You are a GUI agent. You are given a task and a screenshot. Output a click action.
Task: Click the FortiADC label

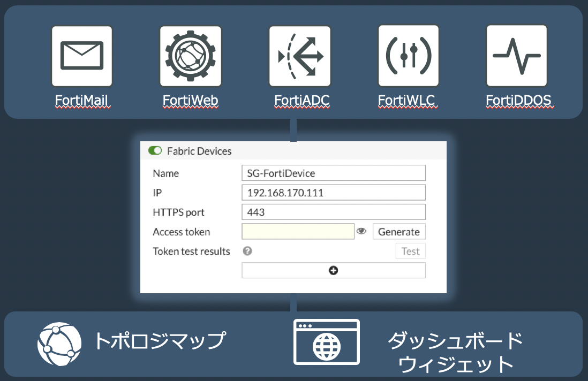pyautogui.click(x=302, y=101)
